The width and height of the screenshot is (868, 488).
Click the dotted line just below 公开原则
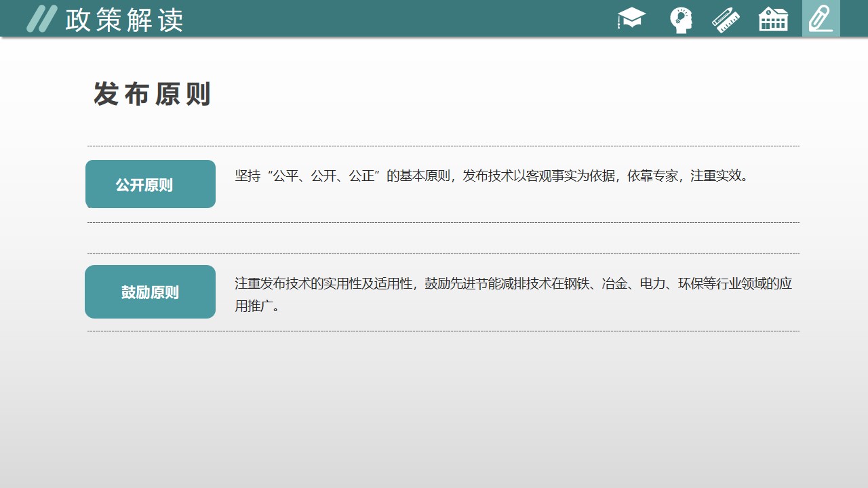tap(443, 222)
